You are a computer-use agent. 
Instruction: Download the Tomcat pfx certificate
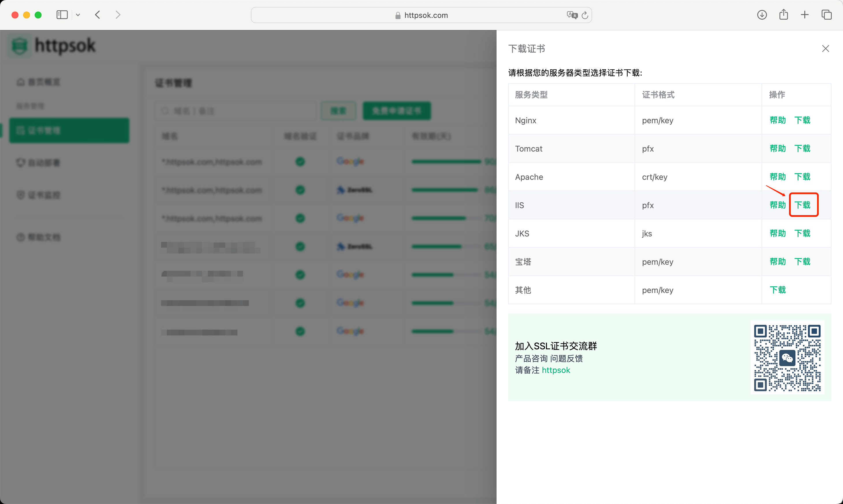[x=802, y=148]
